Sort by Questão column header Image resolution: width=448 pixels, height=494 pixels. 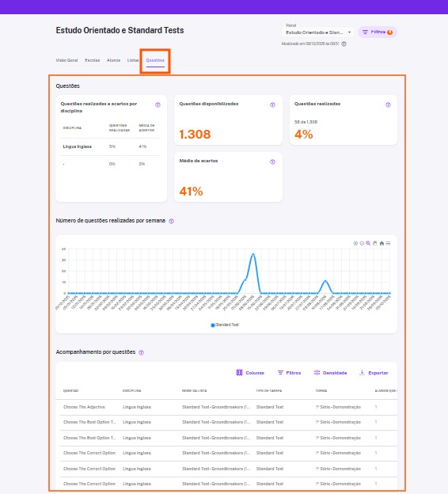coord(71,390)
